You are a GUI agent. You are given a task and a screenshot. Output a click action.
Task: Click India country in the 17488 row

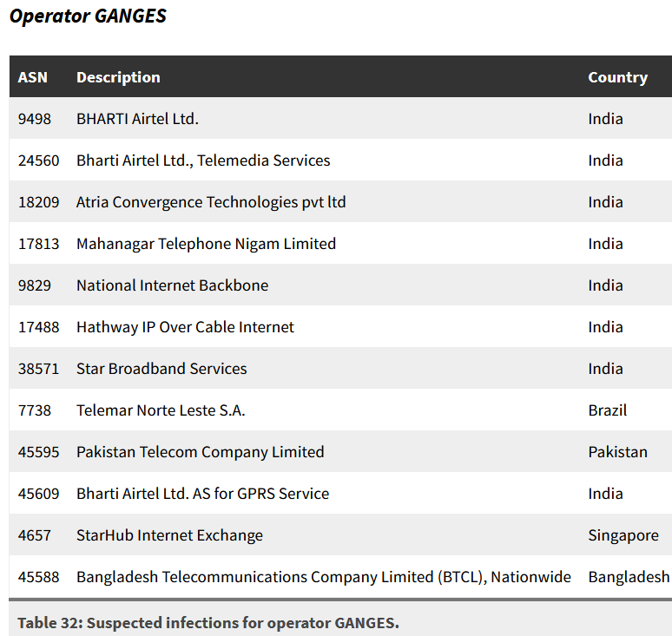[x=605, y=327]
